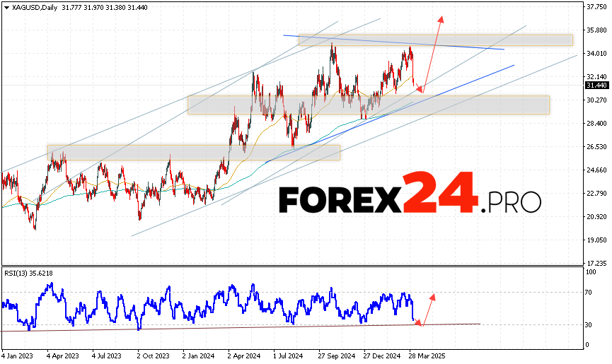Select the current price tag 31.440
Viewport: 612px width, 364px height.
point(596,86)
